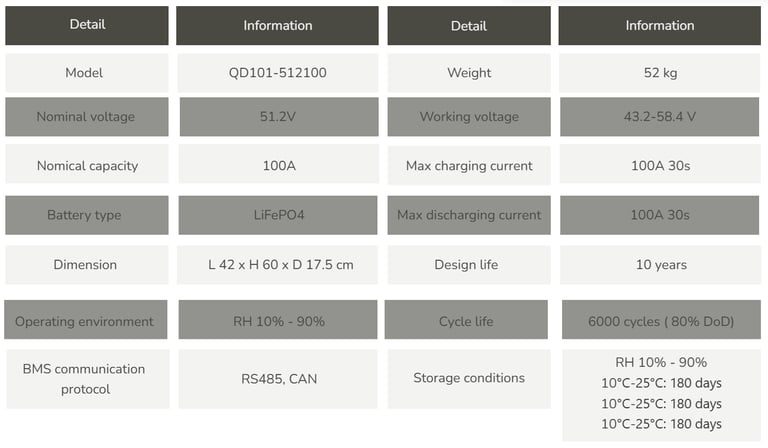The height and width of the screenshot is (448, 768).
Task: Click the Operating environment cell
Action: [x=86, y=320]
